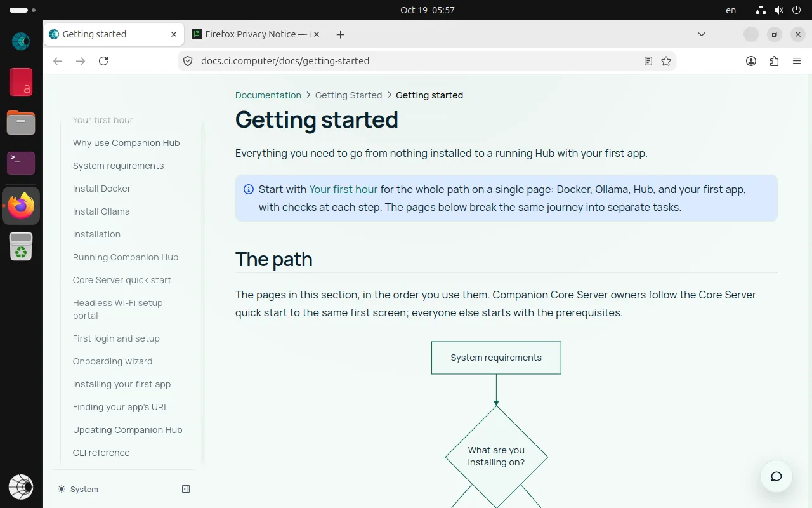Open the volume icon in system tray
The width and height of the screenshot is (812, 508).
click(x=779, y=10)
